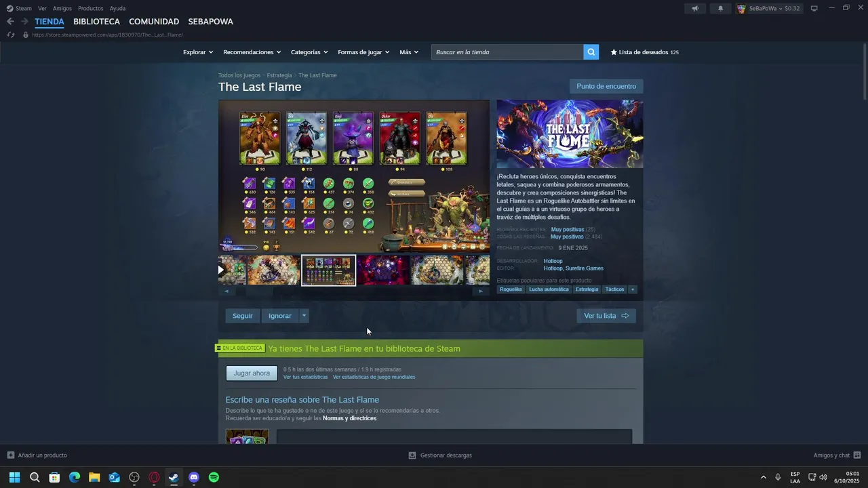The height and width of the screenshot is (488, 868).
Task: Click the plus button to add tags
Action: pos(633,289)
